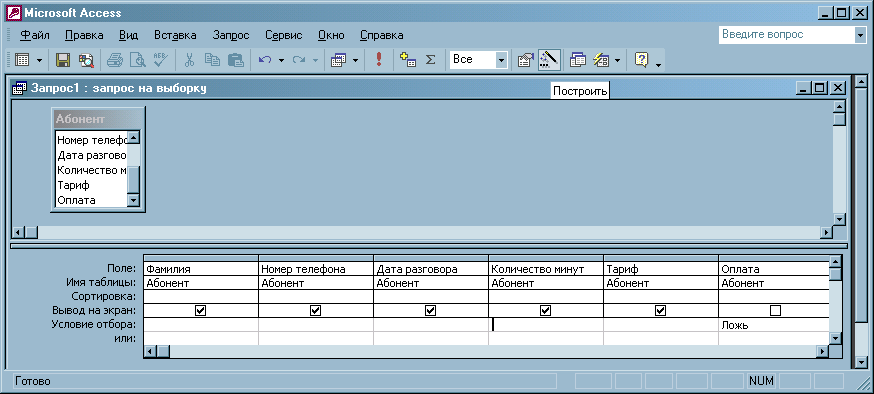Click the Show Table icon
The width and height of the screenshot is (874, 394).
(408, 60)
